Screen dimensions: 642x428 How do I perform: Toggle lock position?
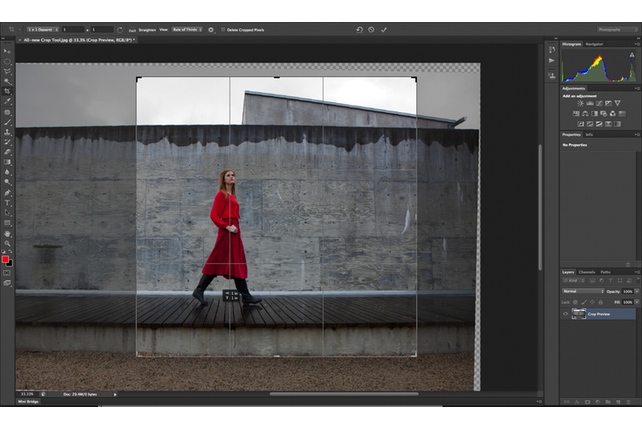click(x=592, y=302)
